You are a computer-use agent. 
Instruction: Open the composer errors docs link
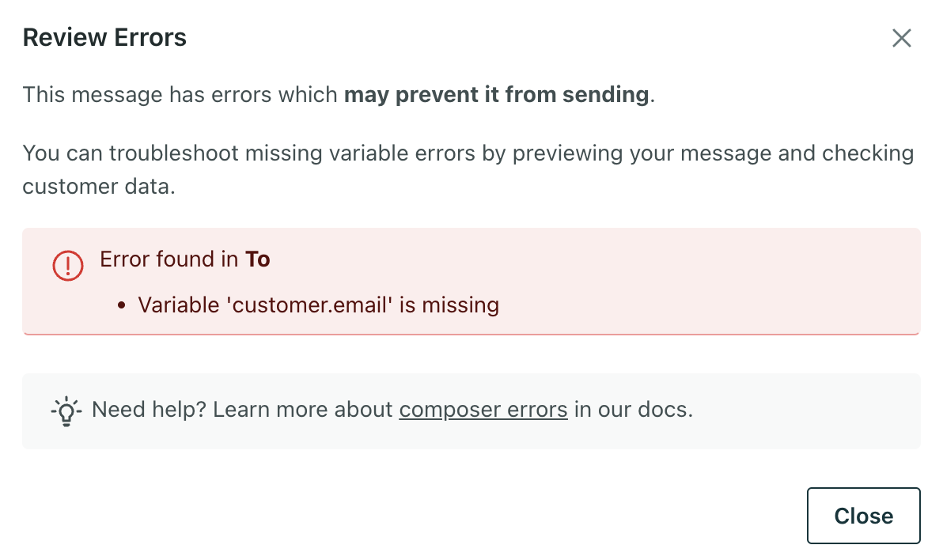(483, 410)
